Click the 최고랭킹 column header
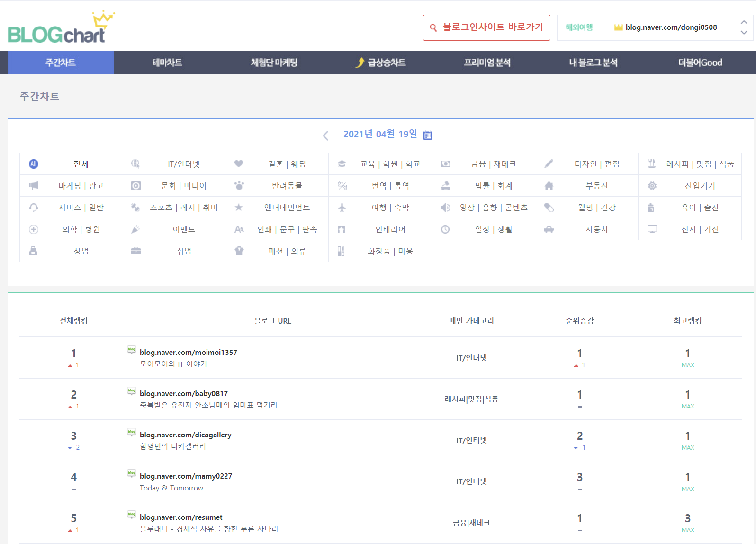 688,321
